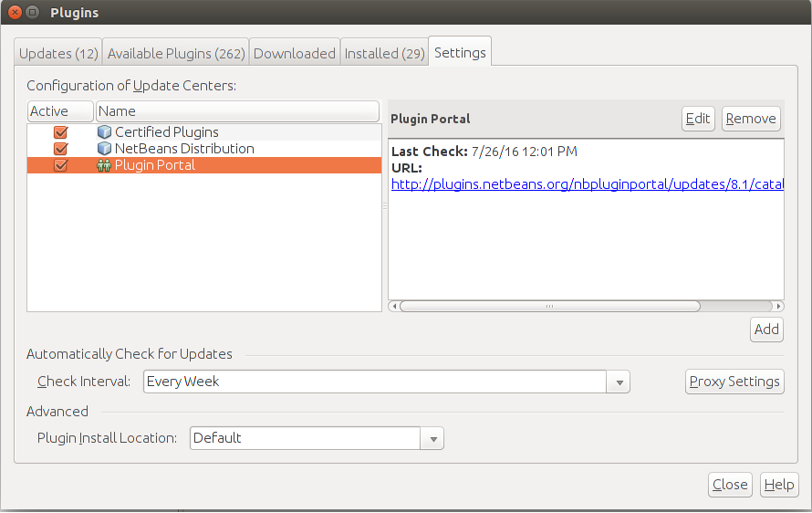Click the NetBeans Distribution box icon
The height and width of the screenshot is (513, 812).
pyautogui.click(x=104, y=149)
